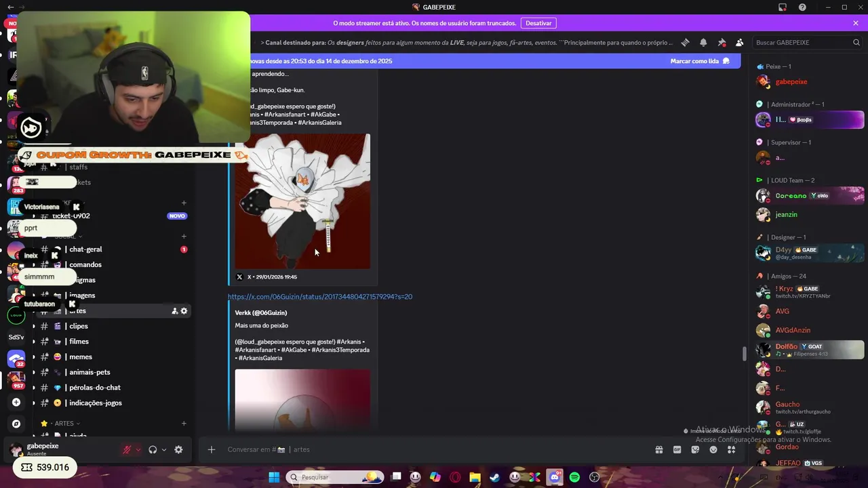Open the artes channel settings gear
Screen dimensions: 868x488
[184, 311]
